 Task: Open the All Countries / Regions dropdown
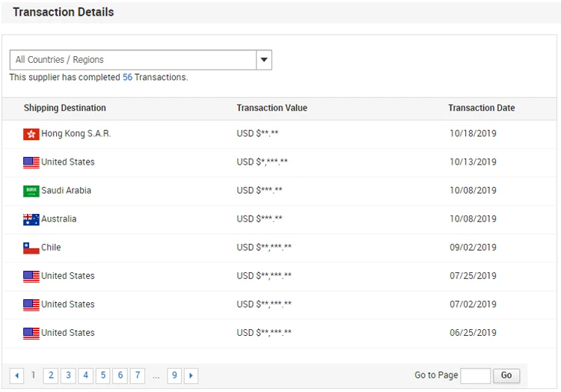click(133, 60)
